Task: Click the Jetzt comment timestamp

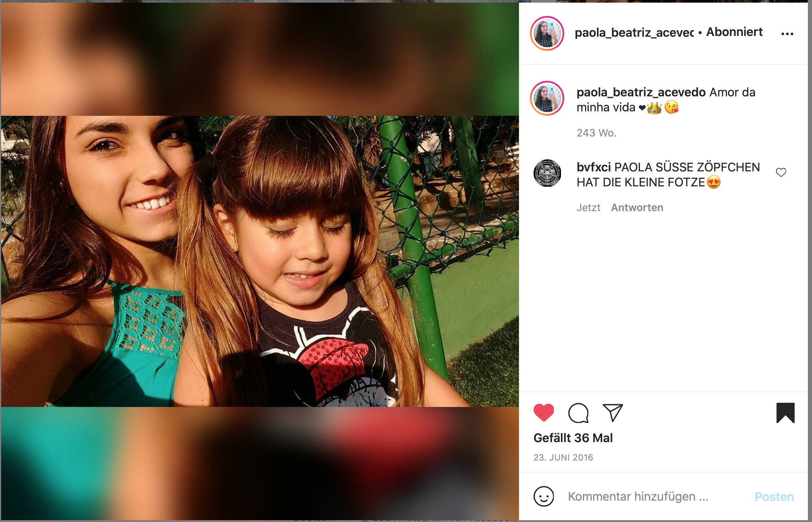Action: point(588,207)
